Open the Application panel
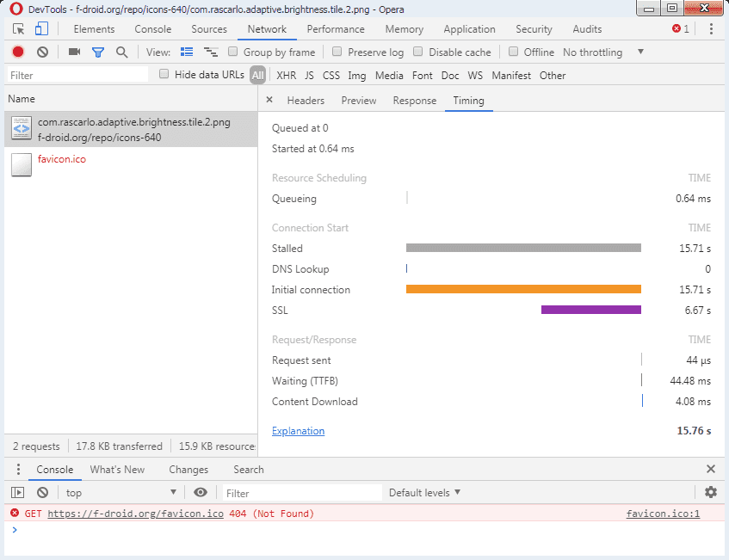The image size is (729, 560). pyautogui.click(x=470, y=28)
